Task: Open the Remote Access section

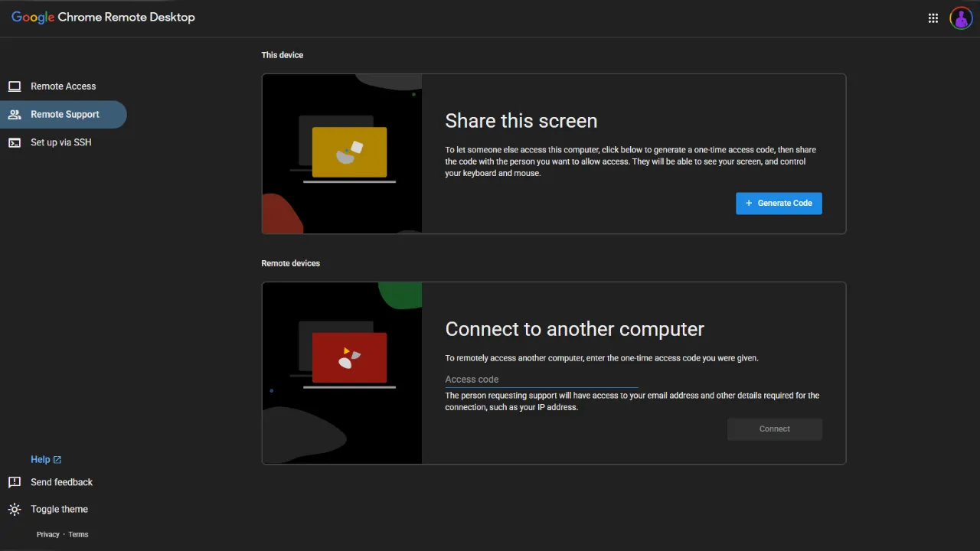Action: (63, 86)
